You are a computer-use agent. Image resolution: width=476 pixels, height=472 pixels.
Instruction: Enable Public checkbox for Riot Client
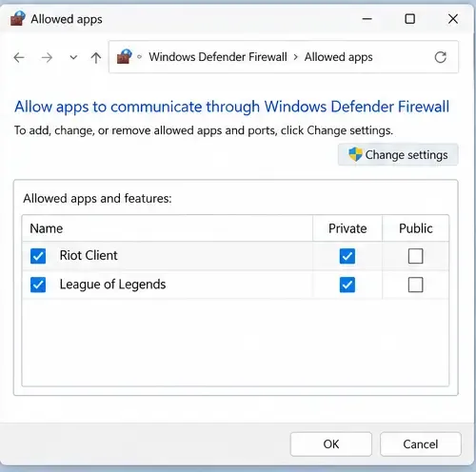(415, 256)
